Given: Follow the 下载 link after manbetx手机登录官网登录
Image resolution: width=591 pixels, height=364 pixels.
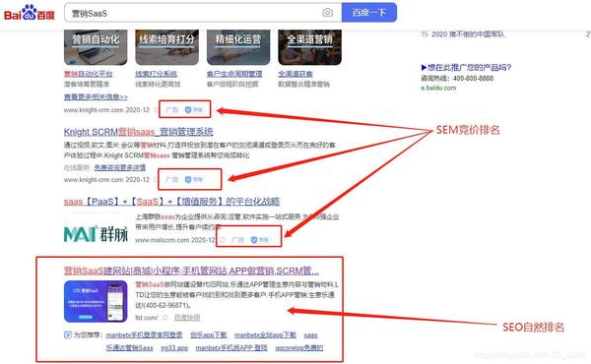Looking at the screenshot, I should (209, 335).
